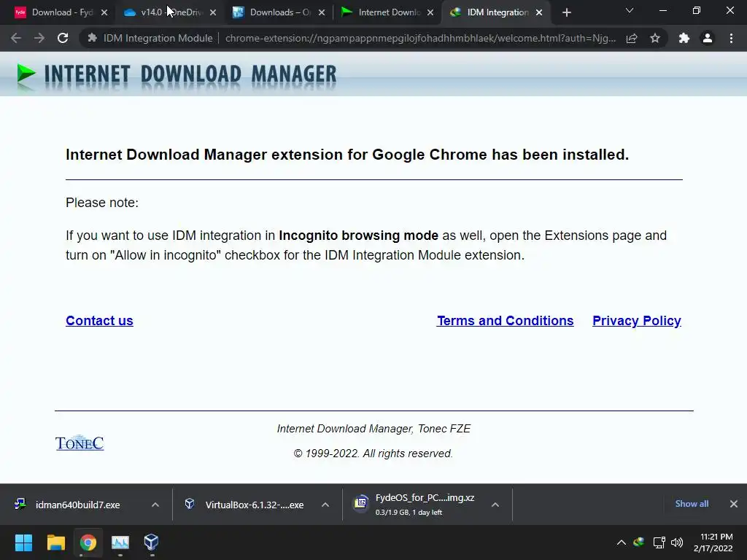This screenshot has width=747, height=560.
Task: Open the tab search dropdown arrow
Action: tap(630, 10)
